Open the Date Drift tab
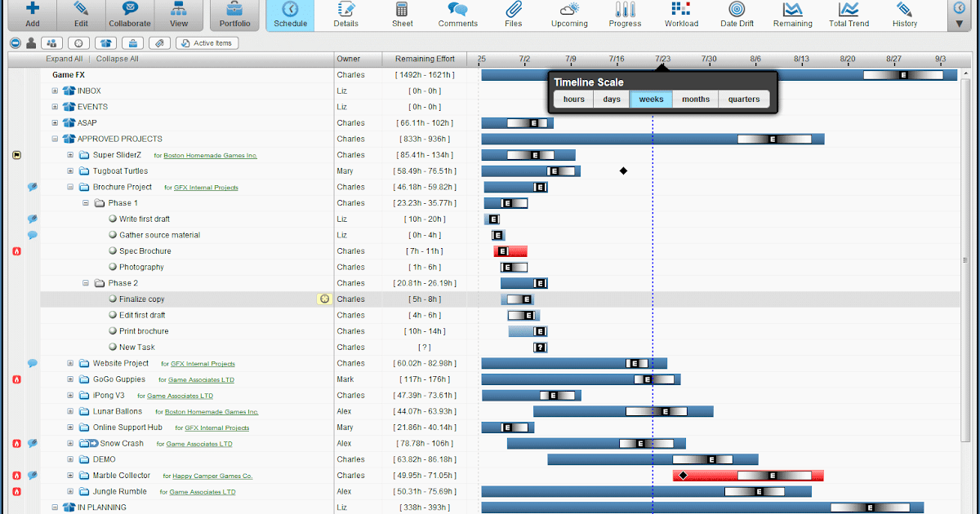Screen dimensions: 980x514 coord(737,15)
